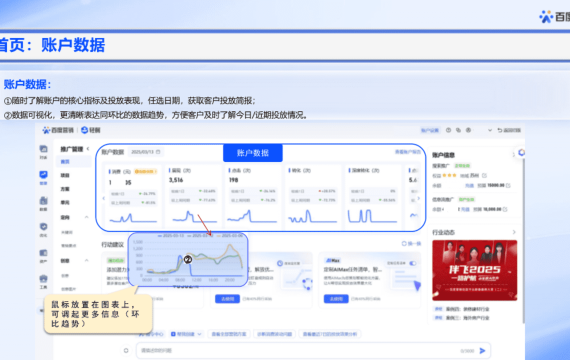The image size is (570, 360).
Task: Click the 查看账户报告 link
Action: (408, 152)
